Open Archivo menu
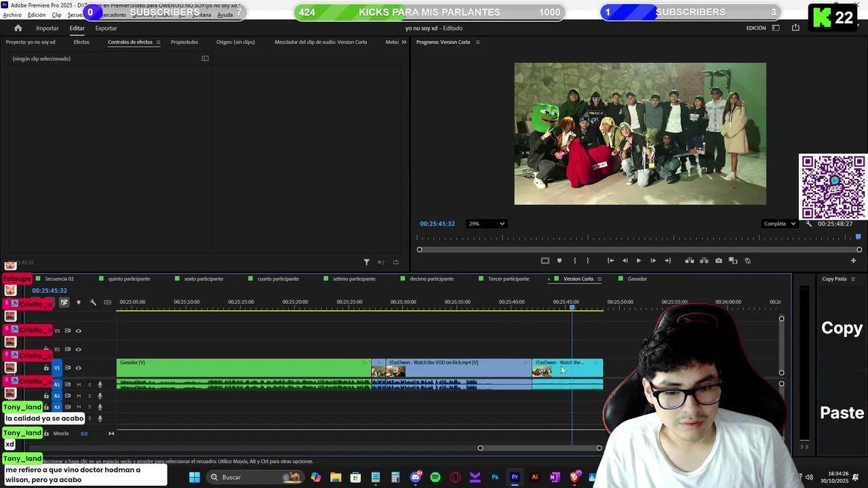 [x=12, y=15]
